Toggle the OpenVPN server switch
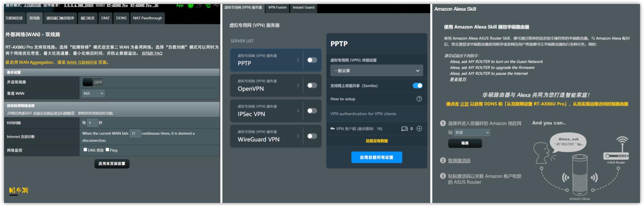 [312, 85]
